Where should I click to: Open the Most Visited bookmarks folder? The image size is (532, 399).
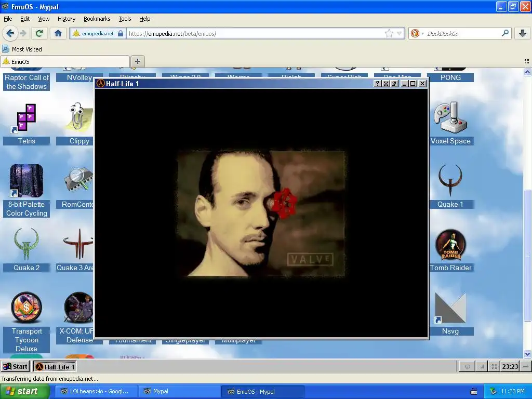click(x=22, y=49)
